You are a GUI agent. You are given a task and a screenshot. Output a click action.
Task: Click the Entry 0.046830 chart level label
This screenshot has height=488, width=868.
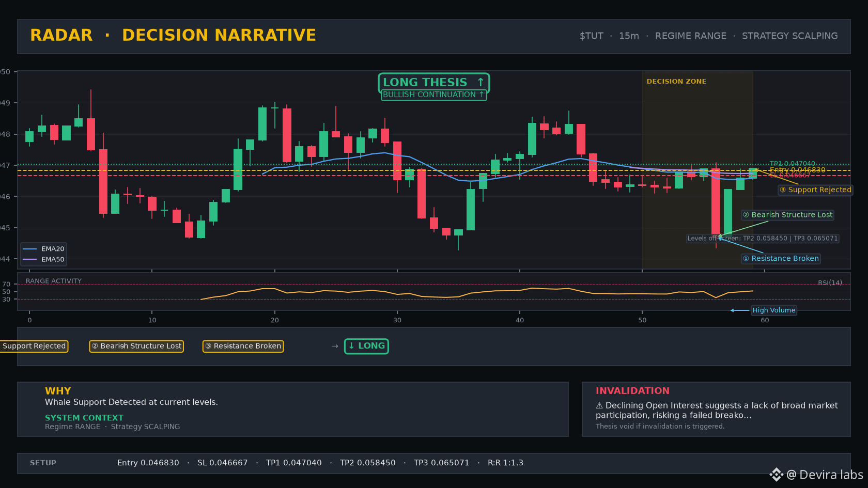pos(798,170)
